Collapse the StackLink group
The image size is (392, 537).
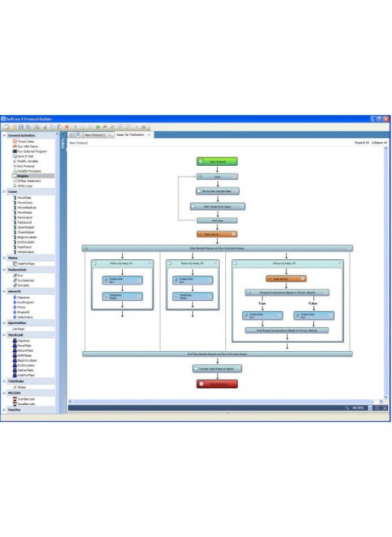[5, 335]
